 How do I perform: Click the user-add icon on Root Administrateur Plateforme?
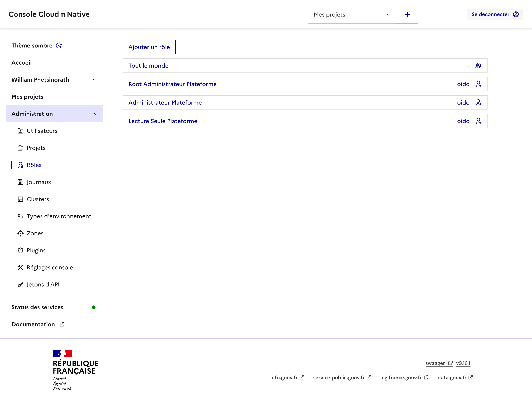(479, 84)
